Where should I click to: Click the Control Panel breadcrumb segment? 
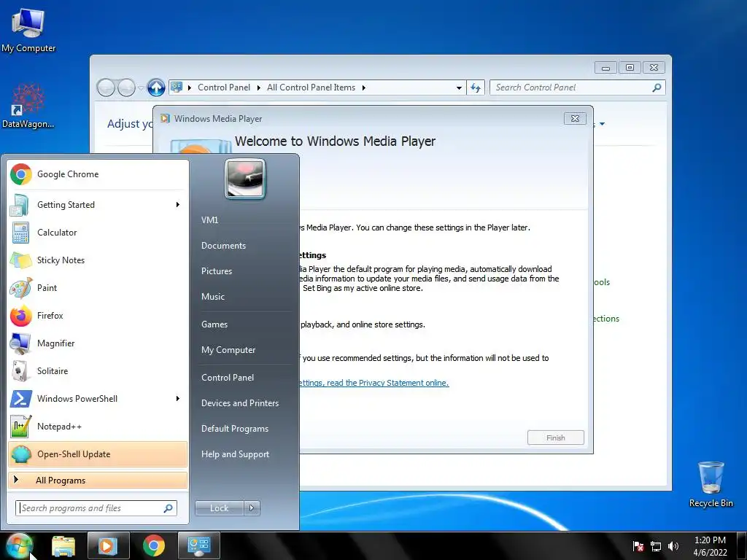pyautogui.click(x=224, y=87)
